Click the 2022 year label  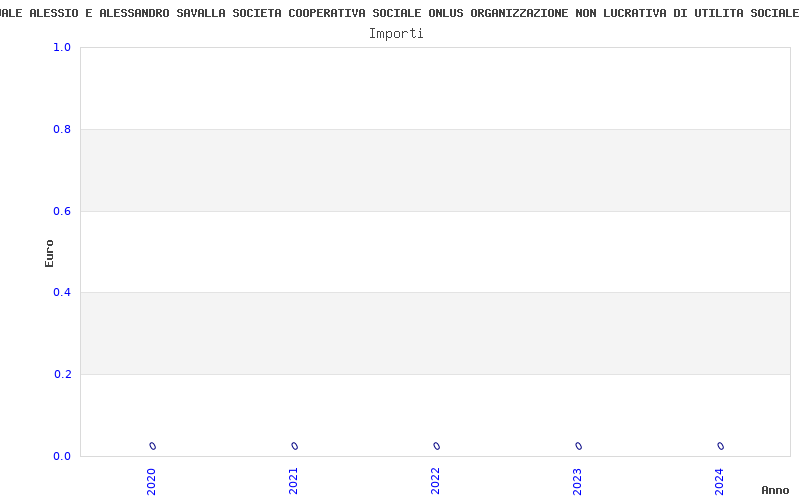click(x=435, y=482)
